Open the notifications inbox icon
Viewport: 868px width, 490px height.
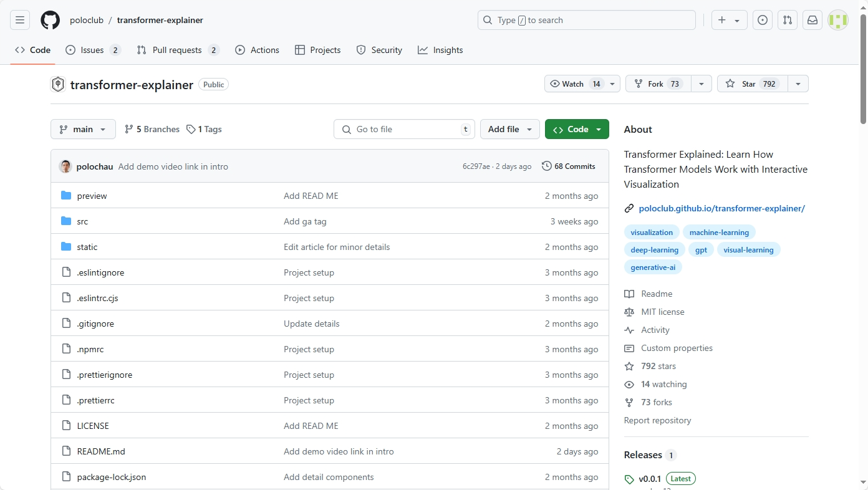pos(813,20)
